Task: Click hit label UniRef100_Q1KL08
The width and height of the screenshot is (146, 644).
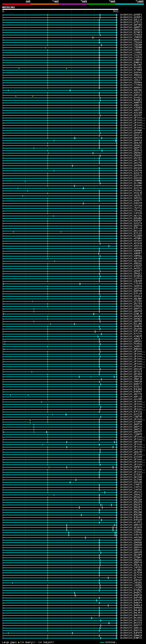Action: pyautogui.click(x=131, y=482)
